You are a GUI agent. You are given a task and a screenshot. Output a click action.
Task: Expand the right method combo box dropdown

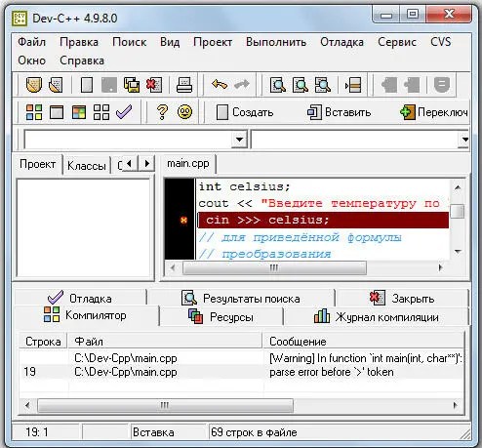click(x=464, y=140)
